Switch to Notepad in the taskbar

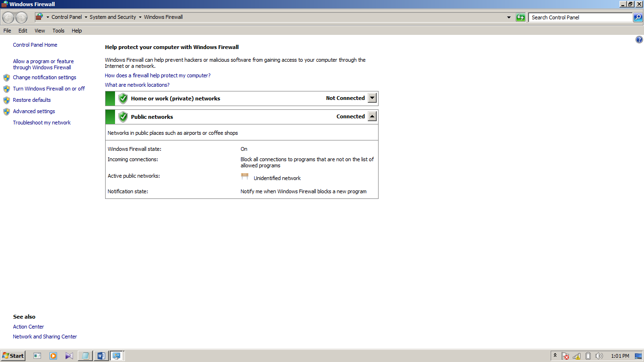point(85,356)
